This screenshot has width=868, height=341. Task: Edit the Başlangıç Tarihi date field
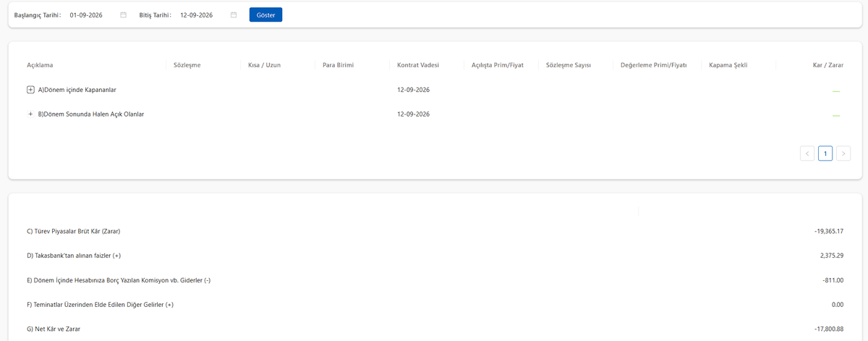[97, 14]
